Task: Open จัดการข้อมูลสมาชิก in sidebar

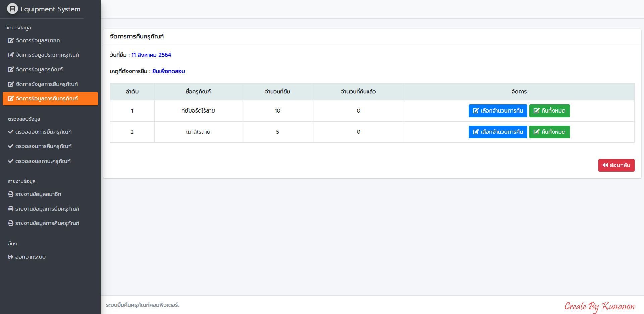Action: click(38, 41)
